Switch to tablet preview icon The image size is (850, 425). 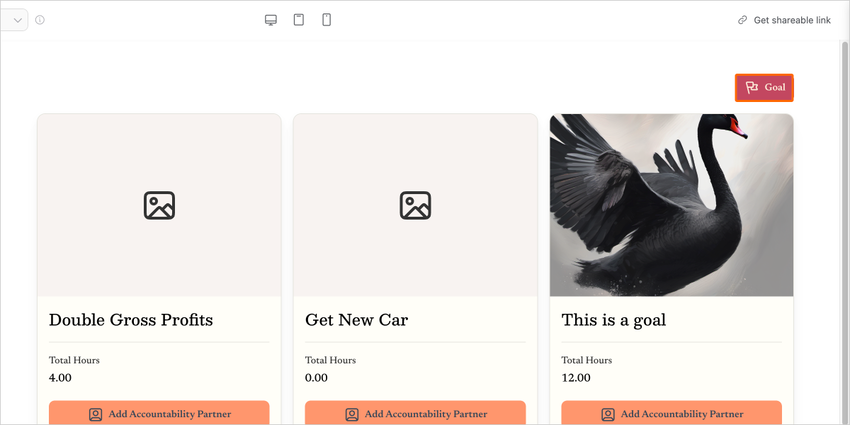pos(298,20)
